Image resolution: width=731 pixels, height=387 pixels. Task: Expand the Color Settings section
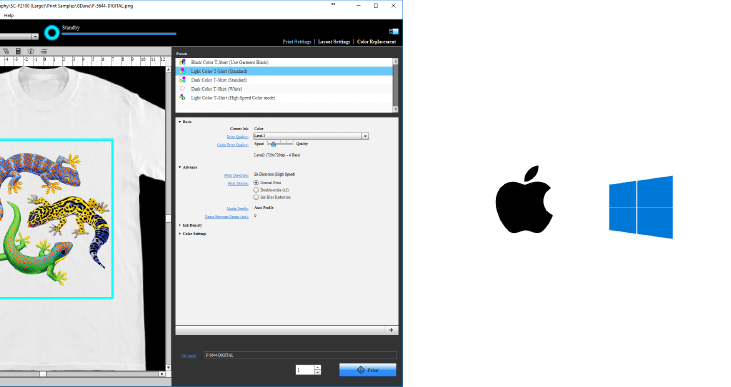pos(180,234)
